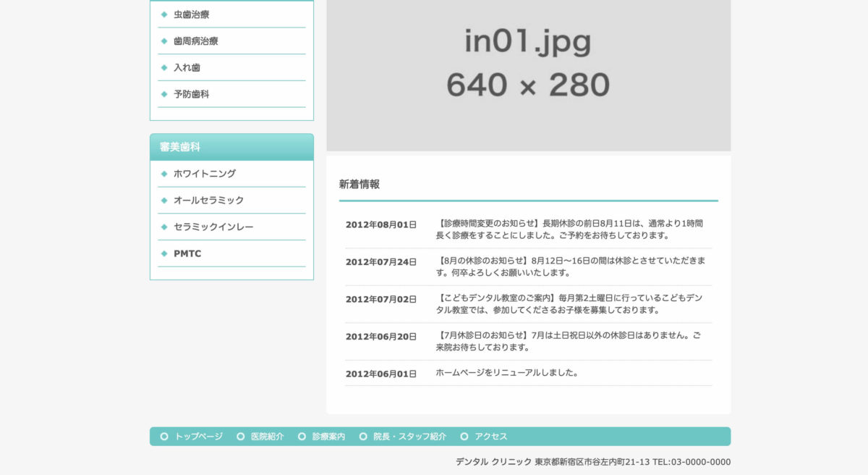Open the 虫歯治療 sidebar link
The width and height of the screenshot is (868, 475).
coord(192,14)
